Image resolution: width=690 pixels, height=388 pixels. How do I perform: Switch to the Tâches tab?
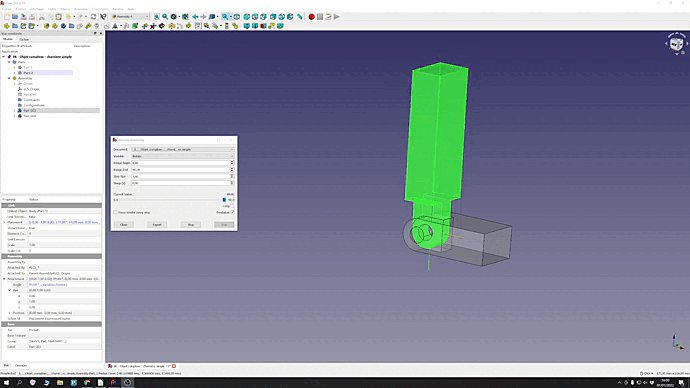(x=24, y=39)
